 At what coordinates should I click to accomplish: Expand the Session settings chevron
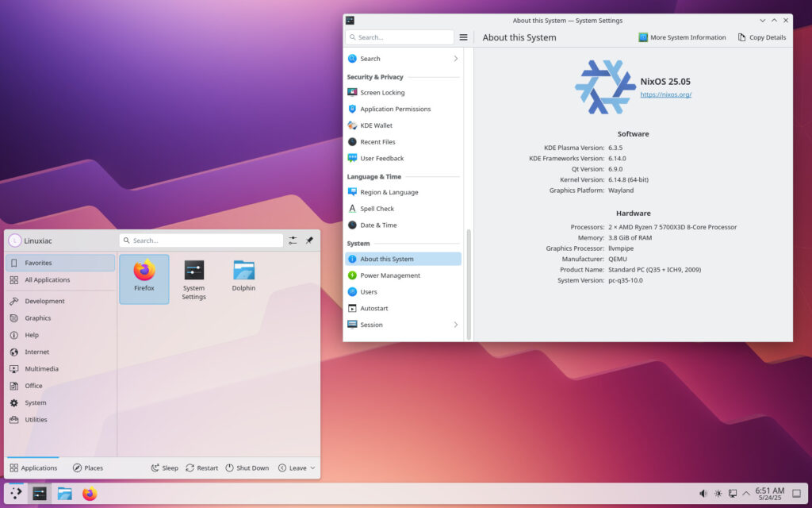(x=455, y=325)
